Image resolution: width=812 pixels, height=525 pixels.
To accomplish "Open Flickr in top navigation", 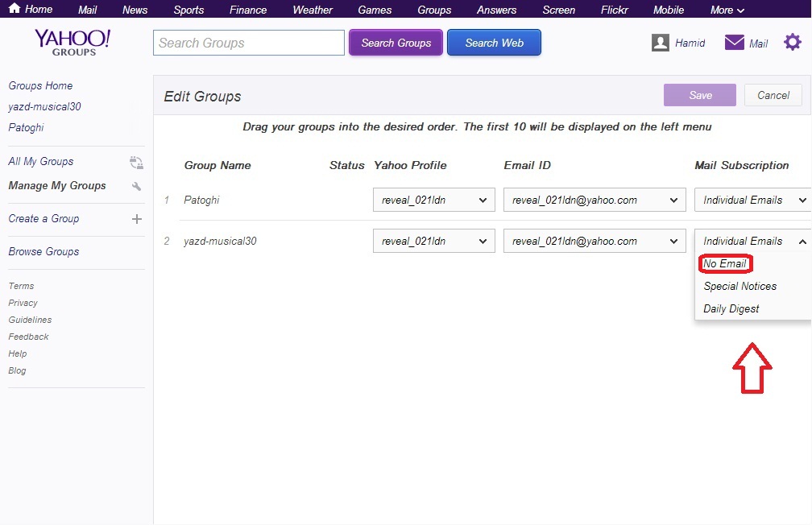I will click(x=614, y=10).
